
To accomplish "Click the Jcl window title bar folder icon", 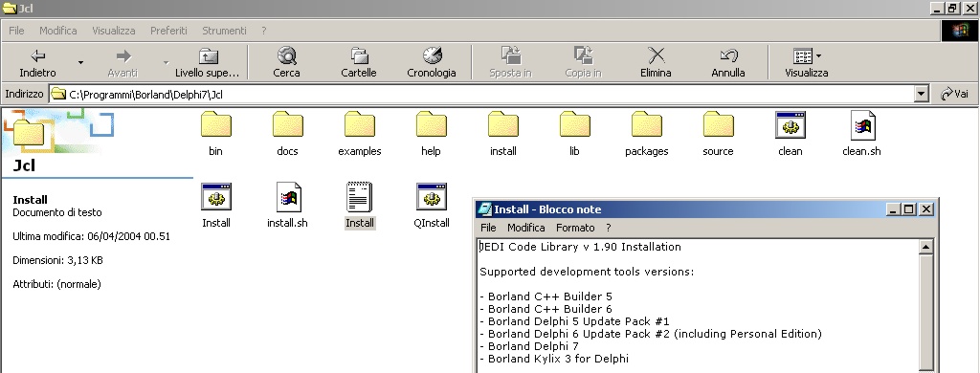I will coord(10,8).
